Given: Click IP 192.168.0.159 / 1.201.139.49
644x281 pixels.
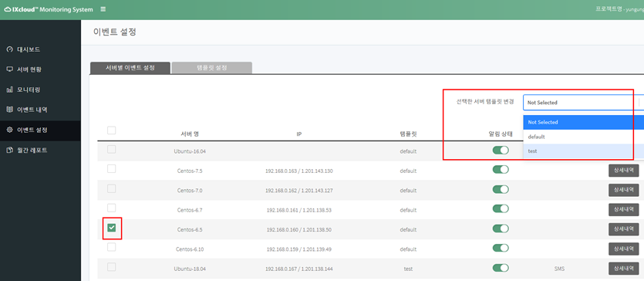Looking at the screenshot, I should [x=299, y=249].
